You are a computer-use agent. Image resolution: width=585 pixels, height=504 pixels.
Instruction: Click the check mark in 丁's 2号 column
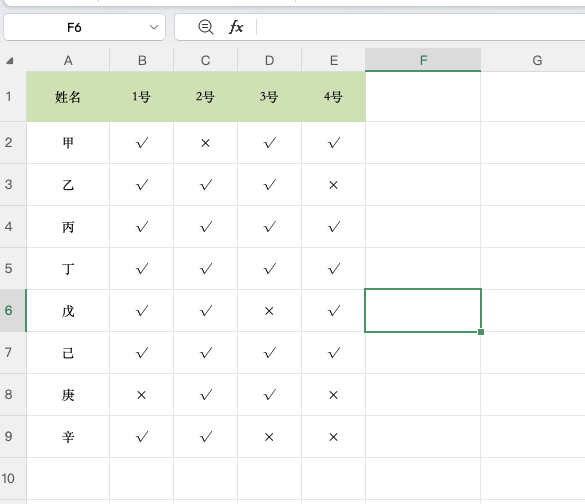[206, 269]
